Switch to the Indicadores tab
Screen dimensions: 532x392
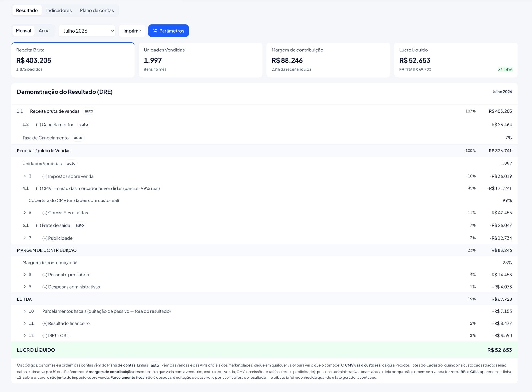pyautogui.click(x=59, y=10)
